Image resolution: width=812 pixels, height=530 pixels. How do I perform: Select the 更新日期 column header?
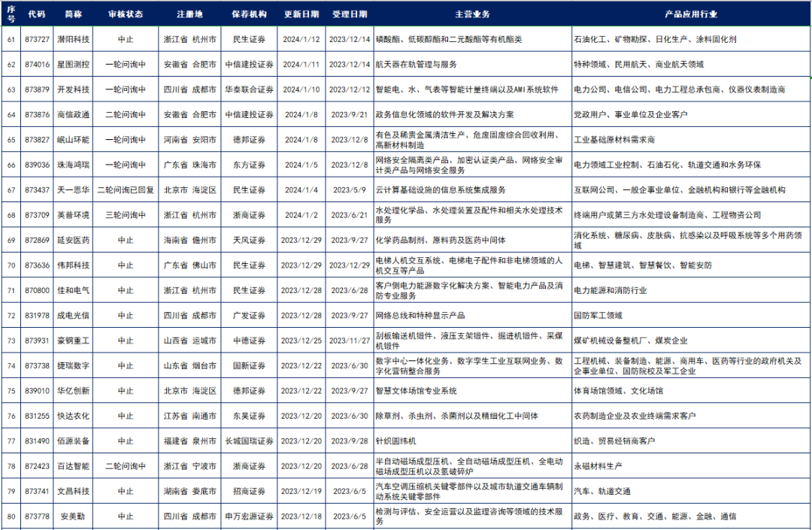click(301, 14)
